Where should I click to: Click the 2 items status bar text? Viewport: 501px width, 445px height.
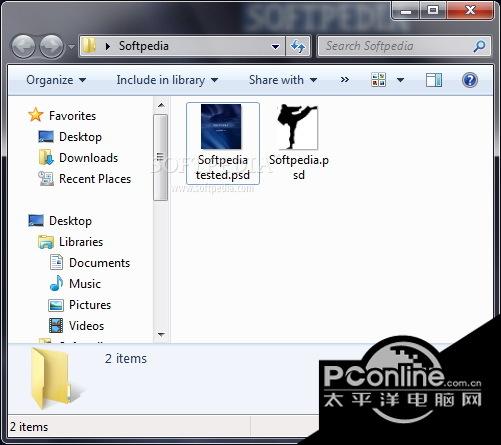coord(29,427)
